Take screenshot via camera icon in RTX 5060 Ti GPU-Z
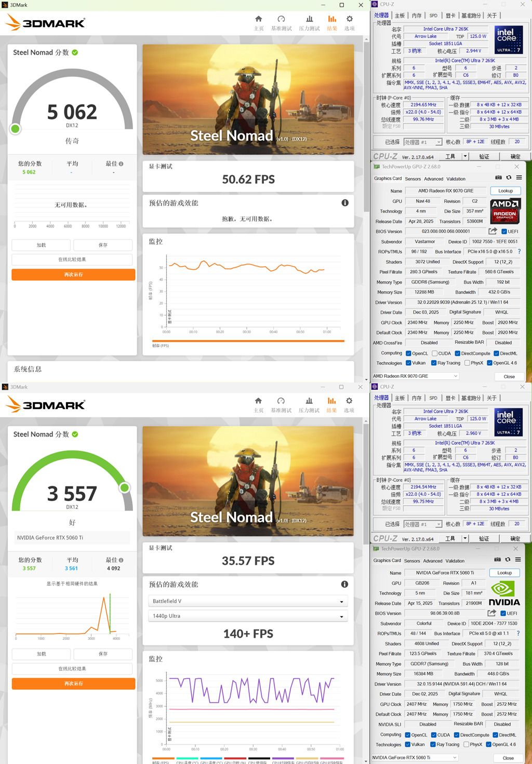This screenshot has height=764, width=532. (x=497, y=560)
